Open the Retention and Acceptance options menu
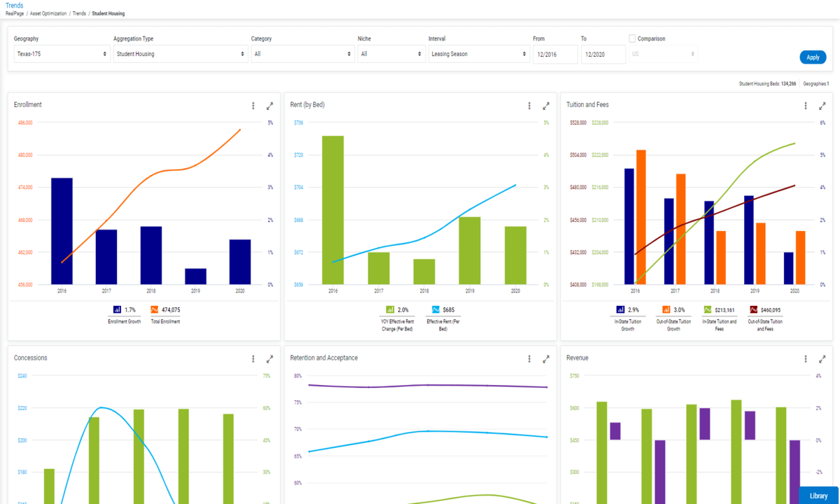The height and width of the screenshot is (504, 840). (x=530, y=358)
